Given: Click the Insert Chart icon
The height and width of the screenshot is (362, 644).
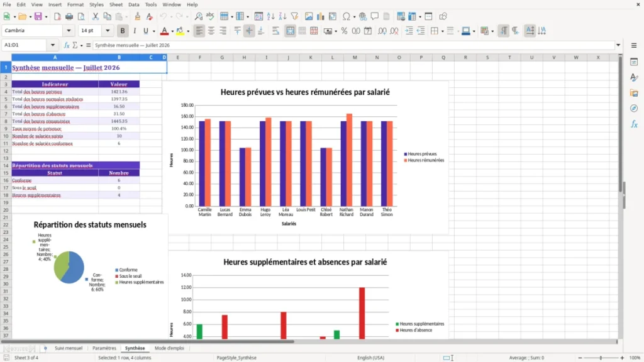Looking at the screenshot, I should [x=321, y=16].
